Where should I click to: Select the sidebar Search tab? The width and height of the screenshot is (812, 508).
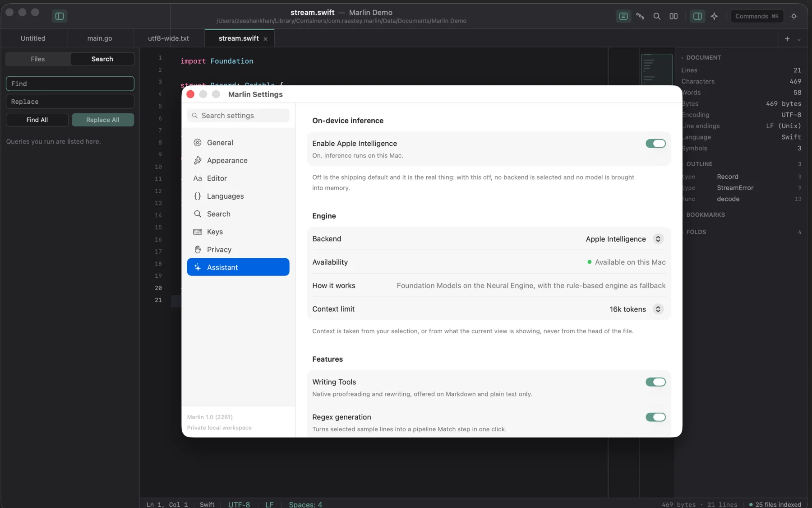pyautogui.click(x=102, y=59)
